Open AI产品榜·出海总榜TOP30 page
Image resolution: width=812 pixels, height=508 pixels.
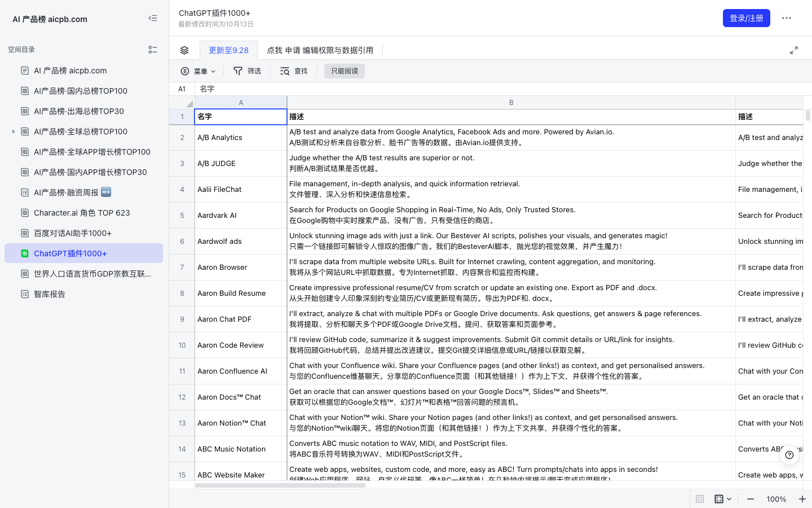[x=83, y=111]
